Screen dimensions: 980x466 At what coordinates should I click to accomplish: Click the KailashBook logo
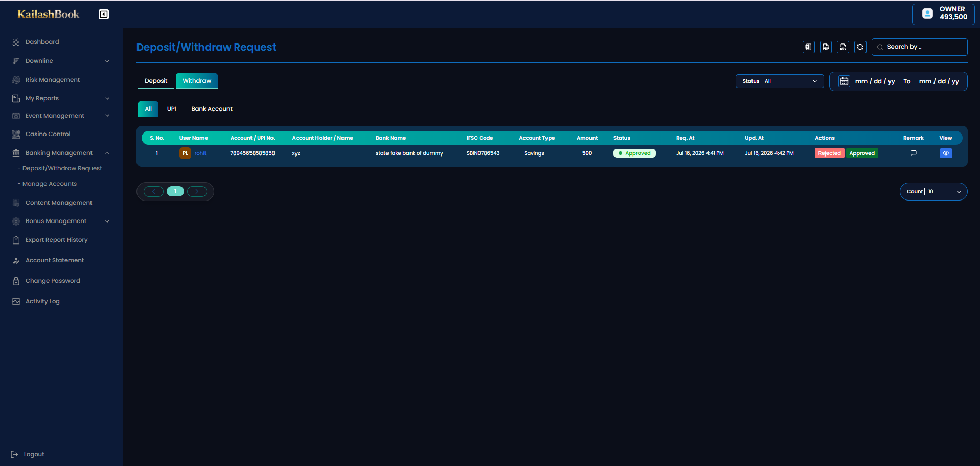click(x=49, y=14)
